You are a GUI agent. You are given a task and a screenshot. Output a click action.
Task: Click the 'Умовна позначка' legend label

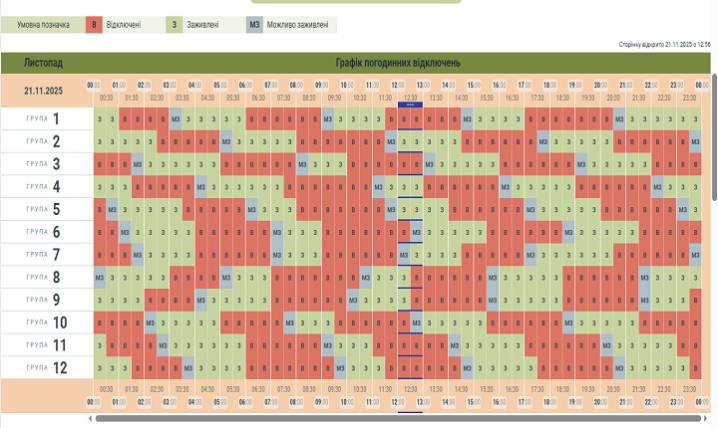tap(42, 23)
